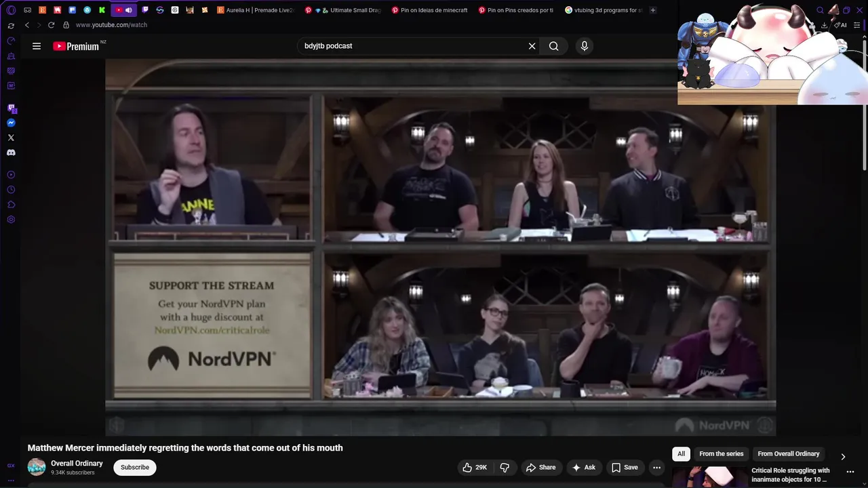This screenshot has width=868, height=488.
Task: Open options for Critical Role recommended video
Action: coord(850,472)
